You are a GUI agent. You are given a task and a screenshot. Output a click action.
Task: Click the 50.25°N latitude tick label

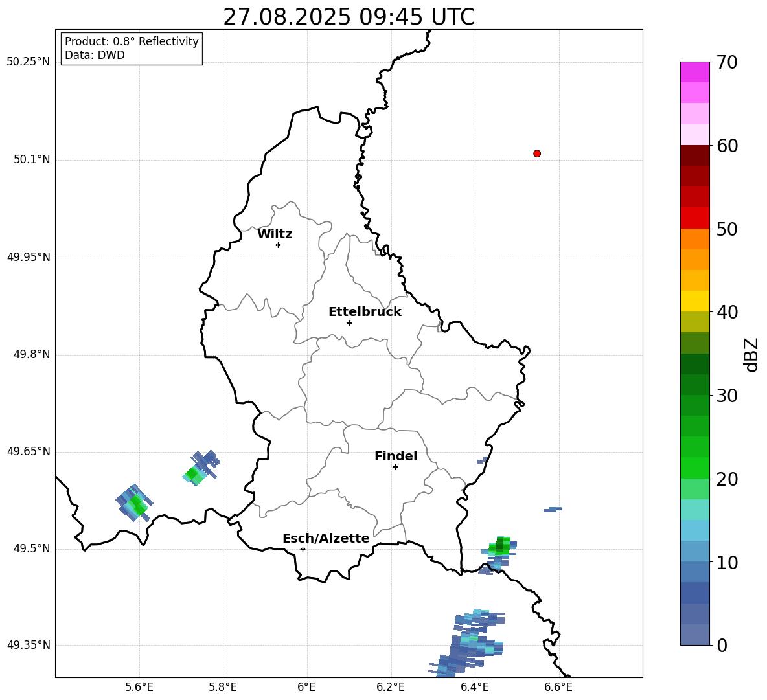[x=29, y=62]
